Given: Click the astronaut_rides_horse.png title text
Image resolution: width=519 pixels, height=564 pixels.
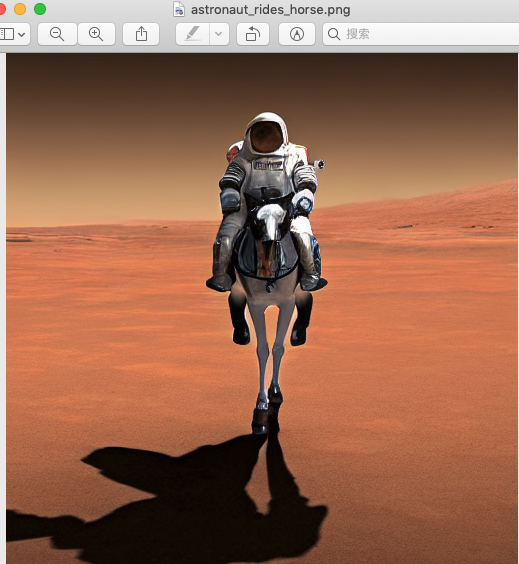Looking at the screenshot, I should coord(270,10).
